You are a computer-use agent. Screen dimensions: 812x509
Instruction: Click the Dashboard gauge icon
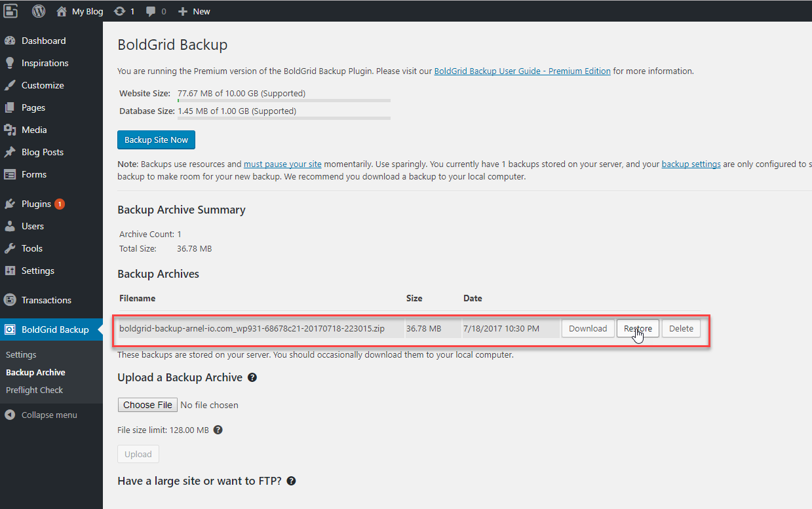[10, 41]
